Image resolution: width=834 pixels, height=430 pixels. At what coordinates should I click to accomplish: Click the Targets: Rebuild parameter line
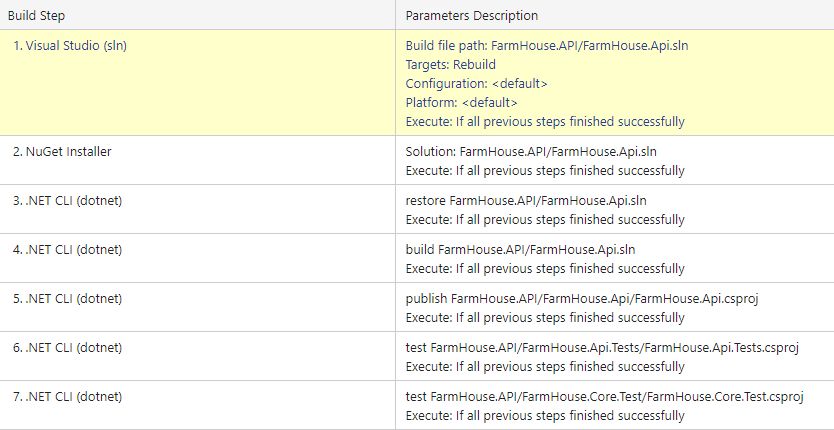(x=450, y=64)
